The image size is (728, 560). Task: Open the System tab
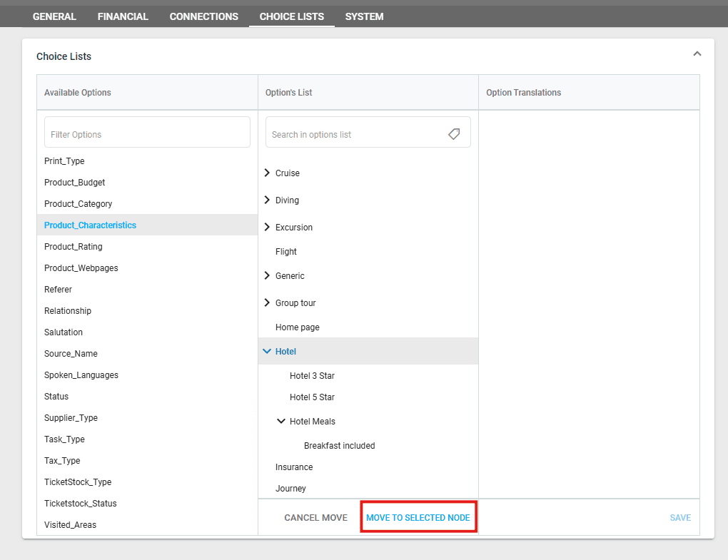click(364, 16)
